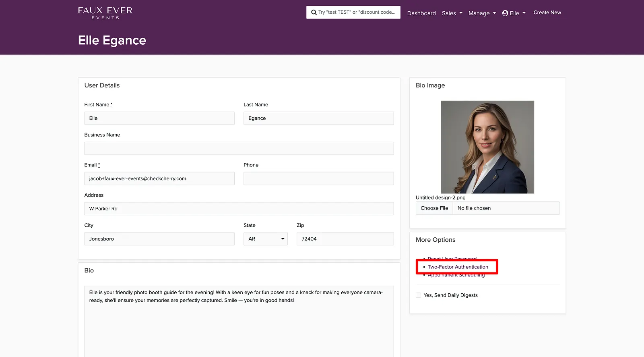
Task: Expand the Sales menu
Action: click(452, 13)
